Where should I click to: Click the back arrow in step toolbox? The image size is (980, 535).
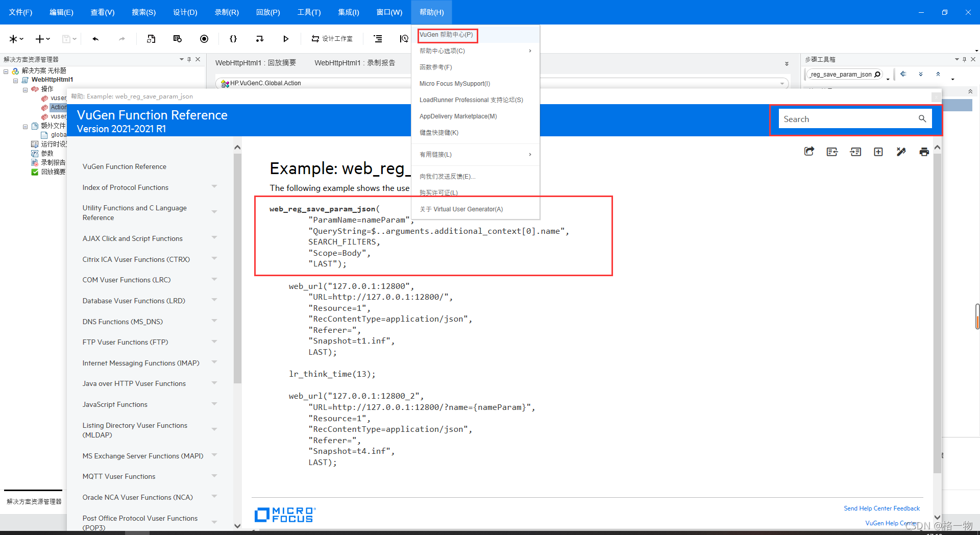click(x=903, y=74)
